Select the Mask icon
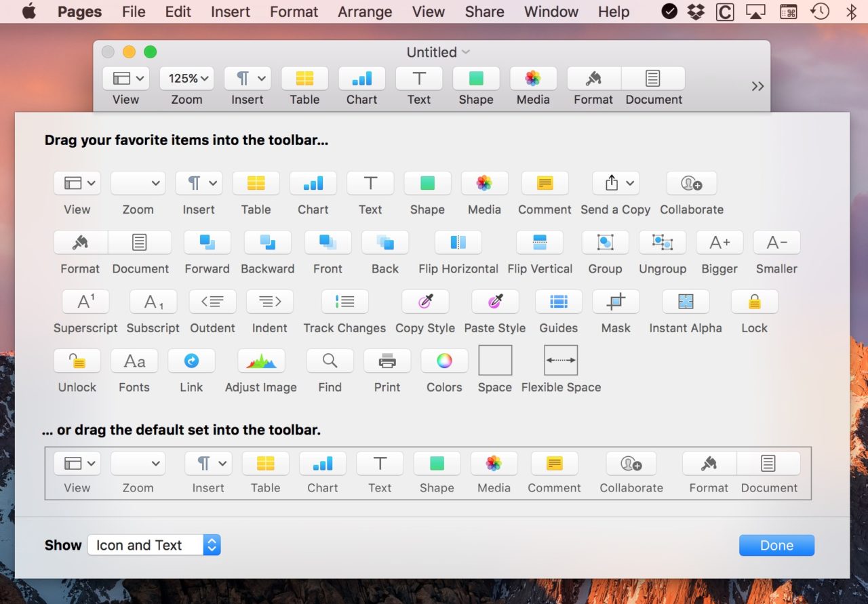Screen dimensions: 868x604 [615, 302]
